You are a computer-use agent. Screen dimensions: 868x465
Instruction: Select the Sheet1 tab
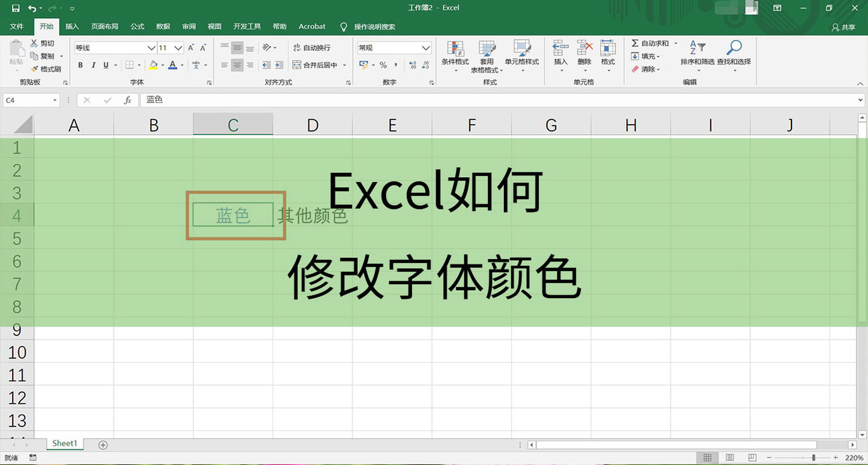coord(65,443)
